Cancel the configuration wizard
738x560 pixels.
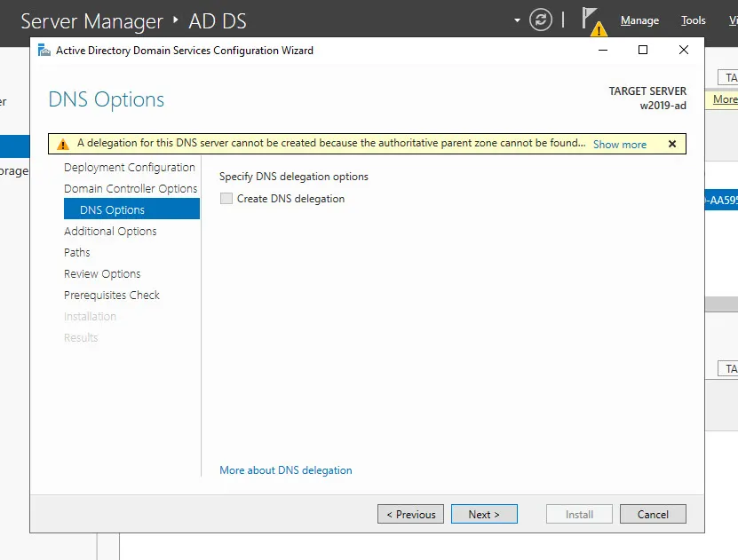(653, 515)
